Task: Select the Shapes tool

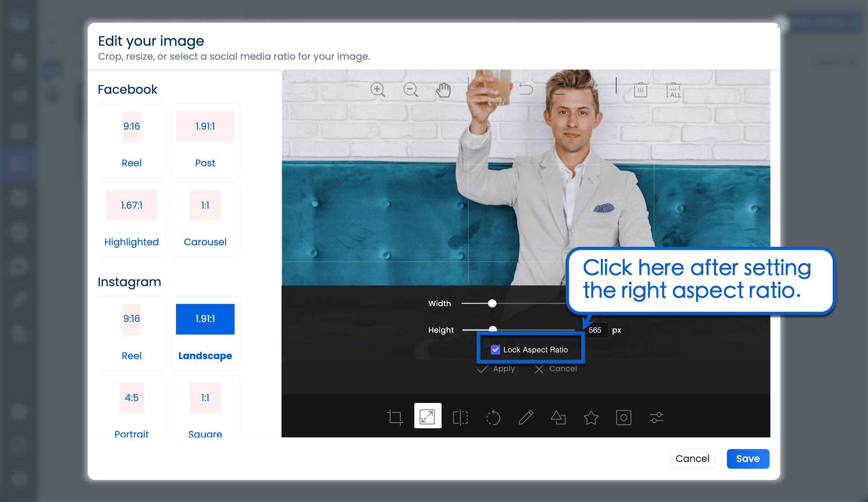Action: click(x=558, y=417)
